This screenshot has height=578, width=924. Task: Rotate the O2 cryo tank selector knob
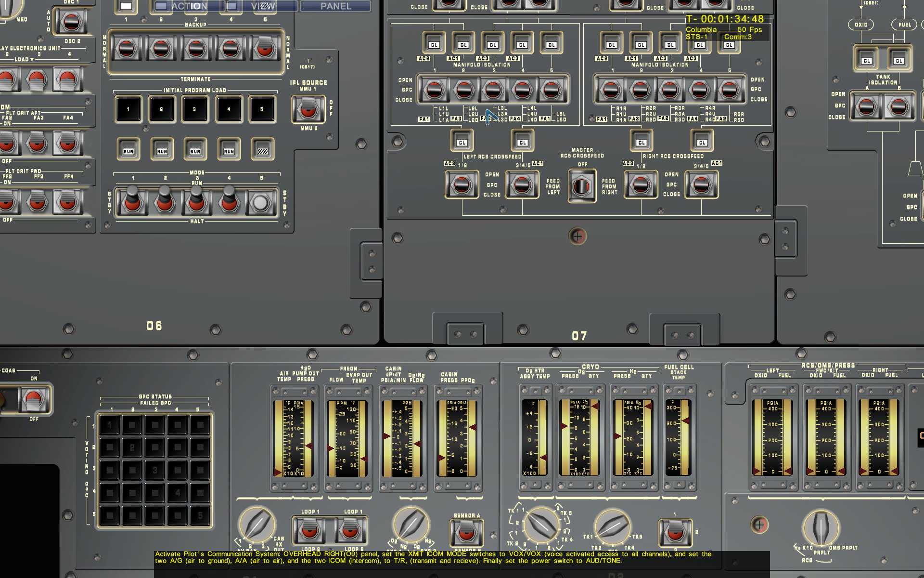coord(540,525)
